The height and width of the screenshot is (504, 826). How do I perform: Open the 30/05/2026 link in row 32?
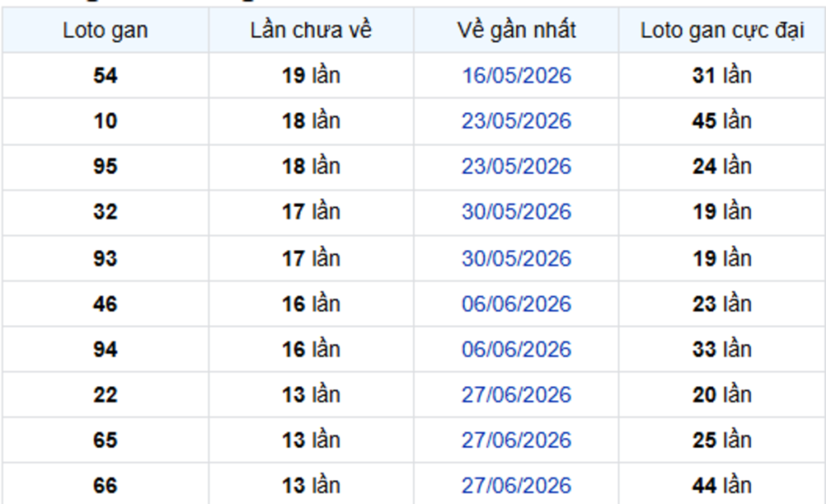point(516,212)
